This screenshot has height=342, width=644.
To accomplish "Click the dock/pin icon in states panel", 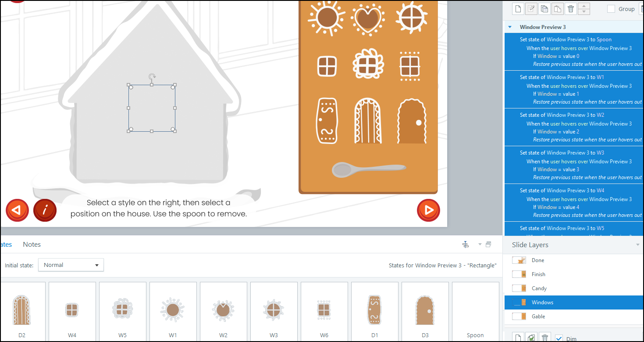I will click(x=466, y=245).
